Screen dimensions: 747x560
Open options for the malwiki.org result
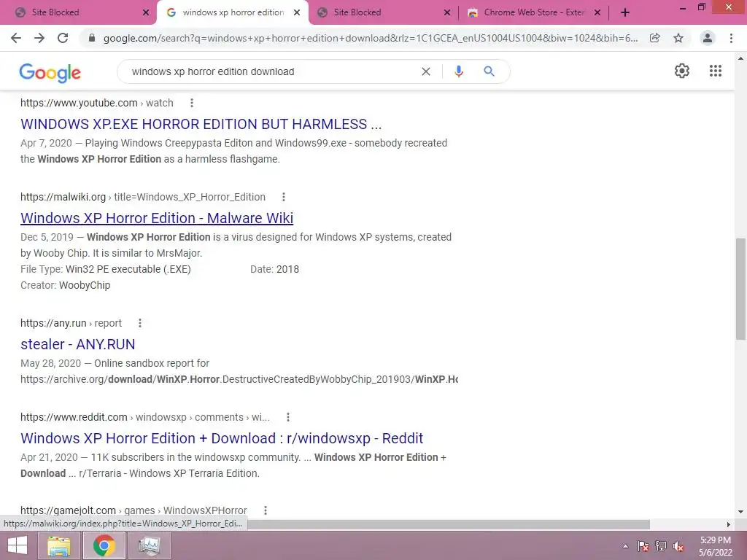click(284, 197)
